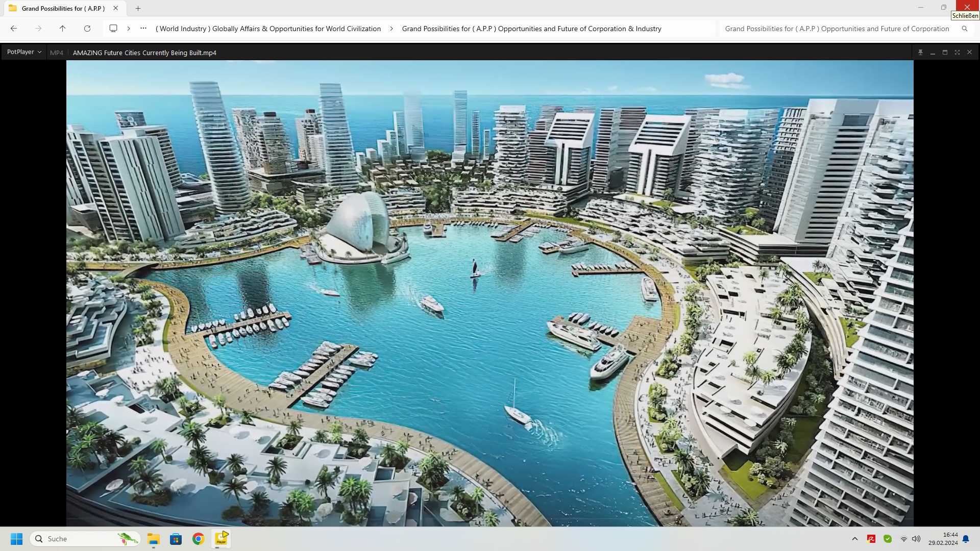Show hidden system tray icons

[x=855, y=539]
